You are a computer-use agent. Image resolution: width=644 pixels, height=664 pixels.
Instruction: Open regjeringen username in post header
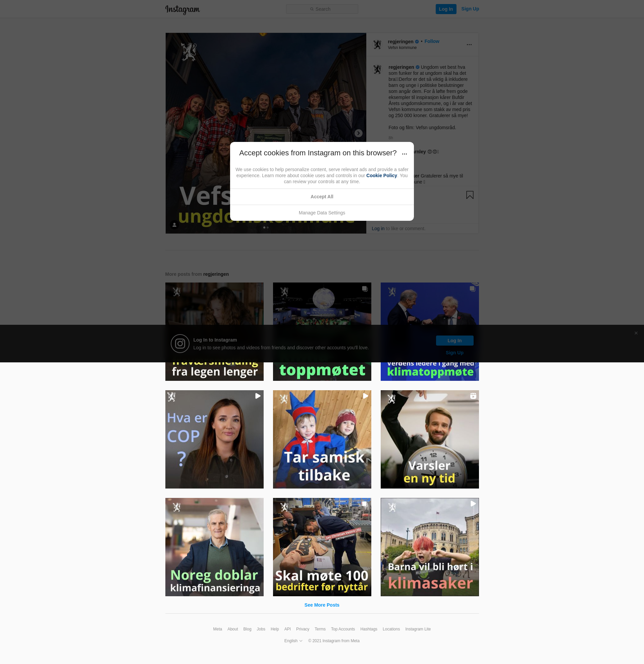[x=400, y=42]
